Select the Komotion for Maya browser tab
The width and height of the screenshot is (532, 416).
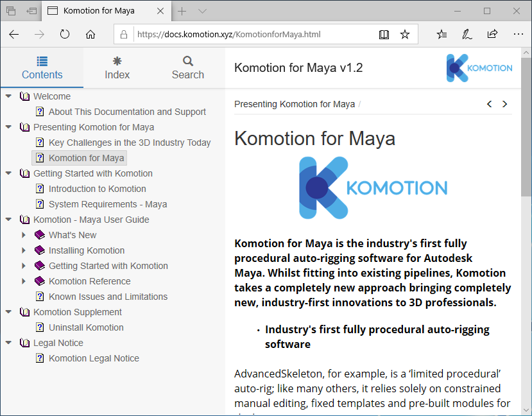click(x=98, y=11)
